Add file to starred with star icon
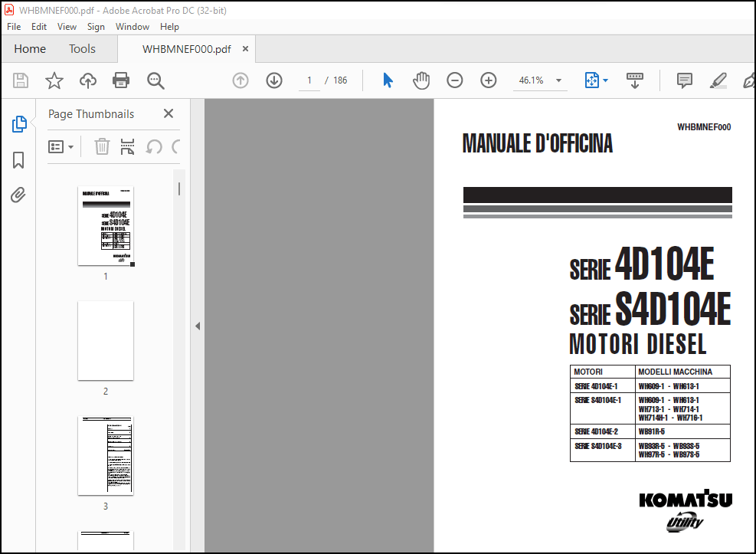756x554 pixels. (54, 80)
